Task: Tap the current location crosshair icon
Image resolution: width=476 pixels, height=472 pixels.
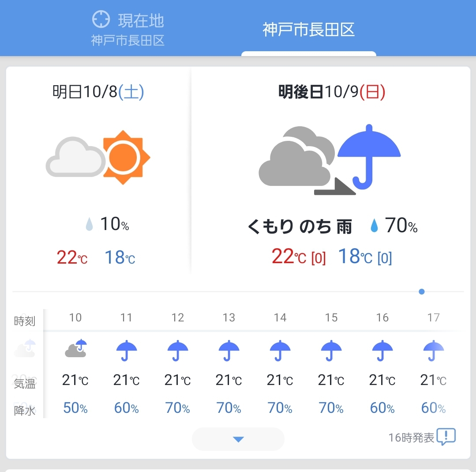Action: [x=101, y=19]
